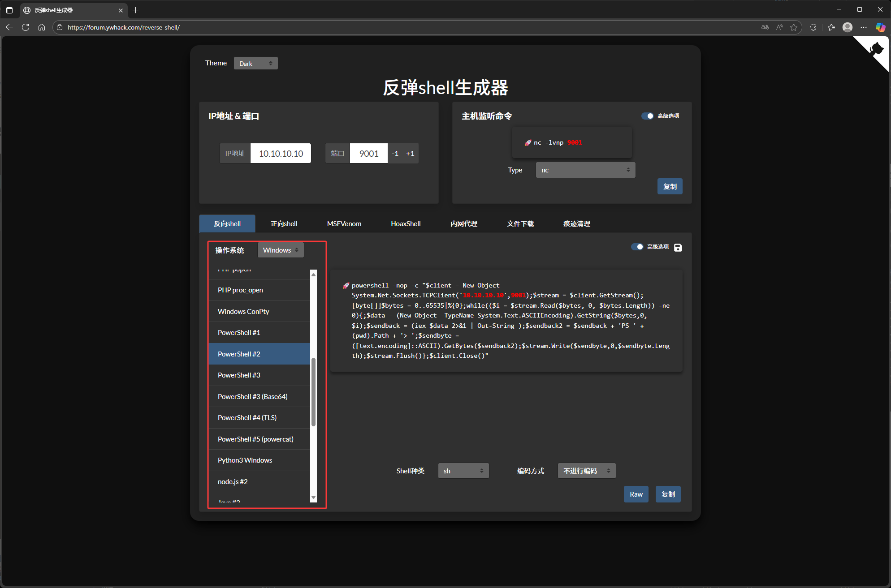Image resolution: width=891 pixels, height=588 pixels.
Task: Open the browser extensions icon
Action: 813,27
